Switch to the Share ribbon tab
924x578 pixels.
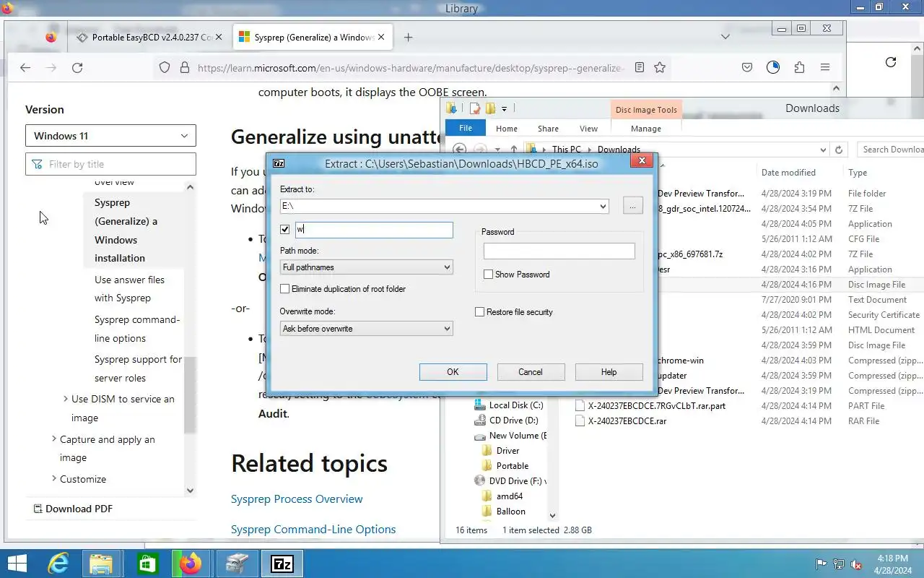[x=548, y=129]
